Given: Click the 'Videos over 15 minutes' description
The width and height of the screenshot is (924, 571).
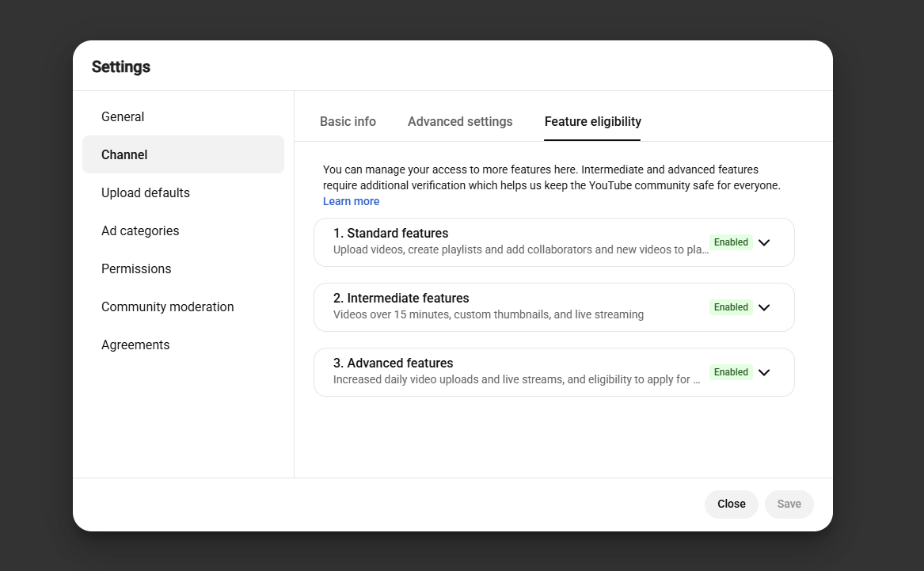Looking at the screenshot, I should point(489,314).
